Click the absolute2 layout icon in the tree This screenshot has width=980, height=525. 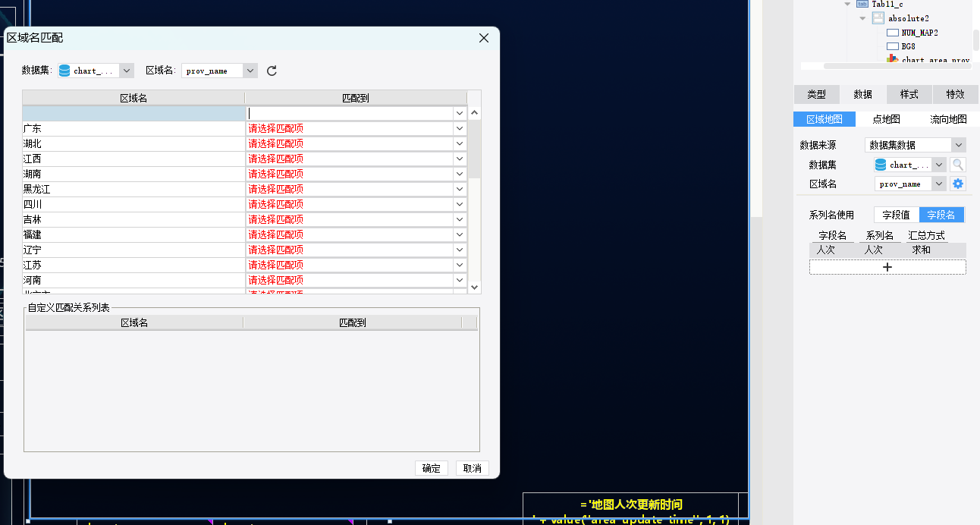click(x=878, y=18)
